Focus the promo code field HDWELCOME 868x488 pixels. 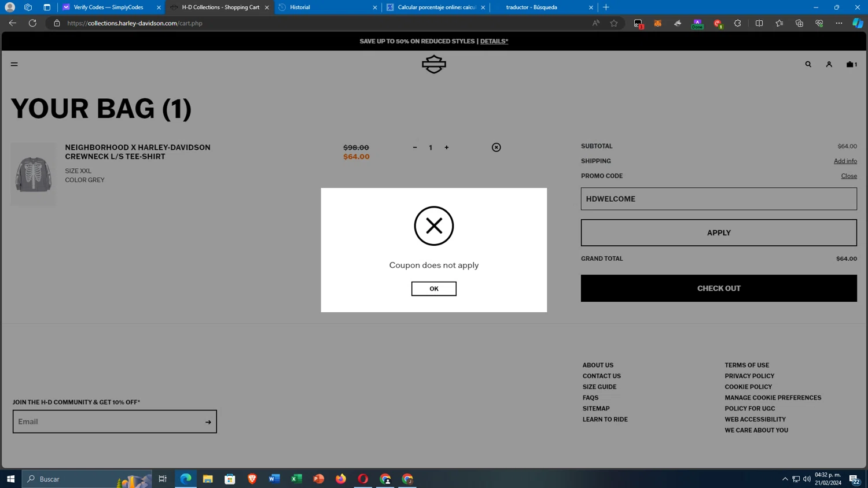[x=719, y=199]
